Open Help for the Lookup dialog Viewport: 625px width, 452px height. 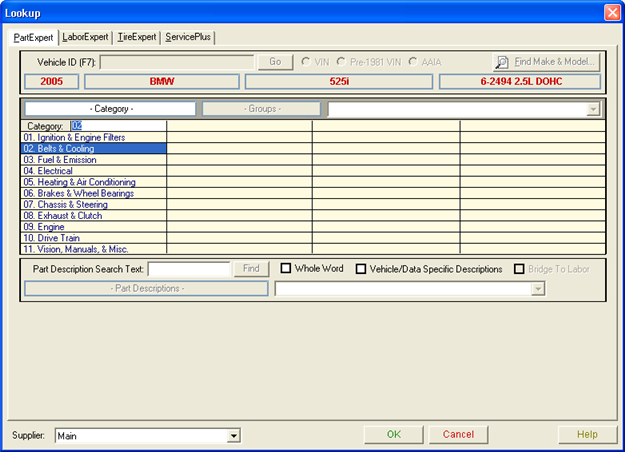(587, 435)
